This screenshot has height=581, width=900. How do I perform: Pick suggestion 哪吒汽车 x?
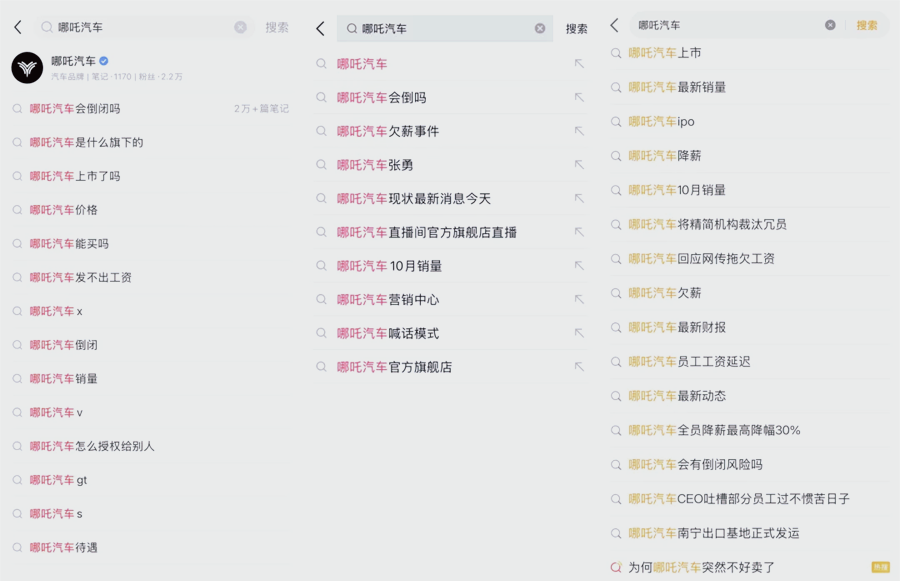[x=56, y=311]
